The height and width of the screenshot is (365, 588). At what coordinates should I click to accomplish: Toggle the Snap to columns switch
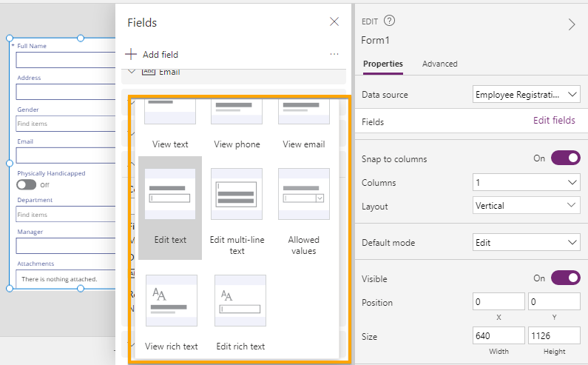(x=565, y=158)
